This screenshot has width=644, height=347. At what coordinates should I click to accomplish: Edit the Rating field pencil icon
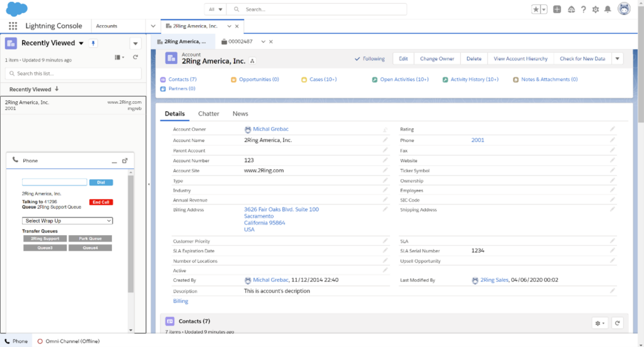pos(612,129)
